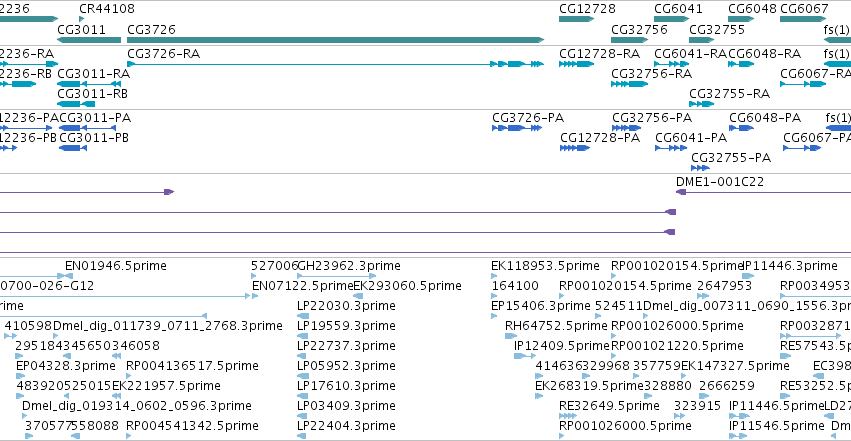Image resolution: width=851 pixels, height=441 pixels.
Task: Click the DME1-001C22 purple feature arrow
Action: (763, 192)
